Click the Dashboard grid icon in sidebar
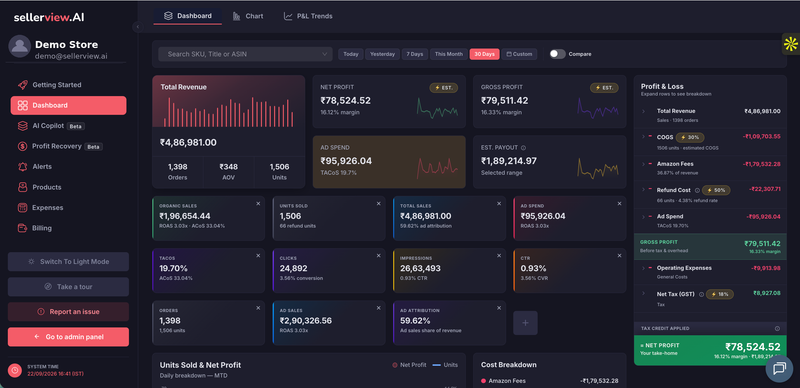Viewport: 800px width, 388px height. [22, 105]
